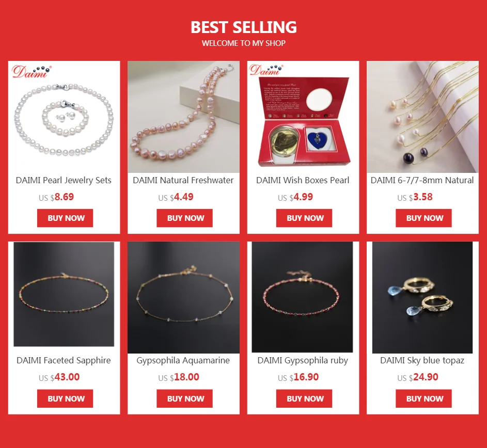This screenshot has height=448, width=487.
Task: Buy the $43.00 Faceted Sapphire necklace
Action: (x=65, y=398)
